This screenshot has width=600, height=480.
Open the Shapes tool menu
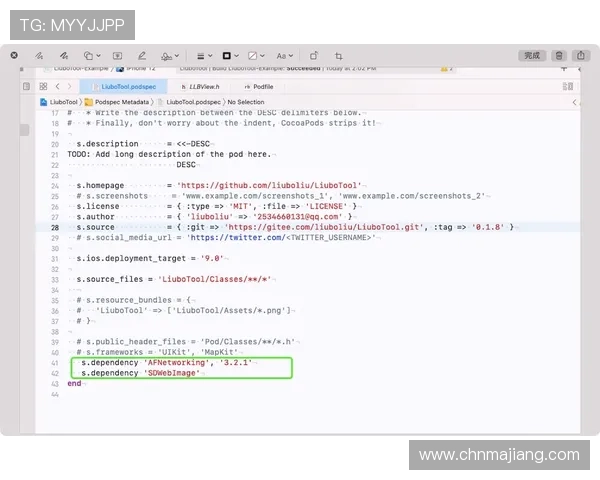coord(93,56)
